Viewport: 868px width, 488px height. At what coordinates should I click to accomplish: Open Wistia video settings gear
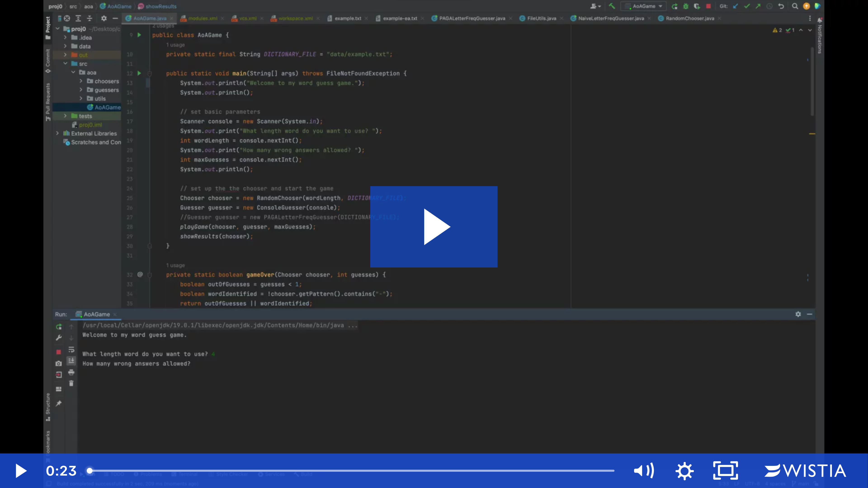tap(684, 470)
